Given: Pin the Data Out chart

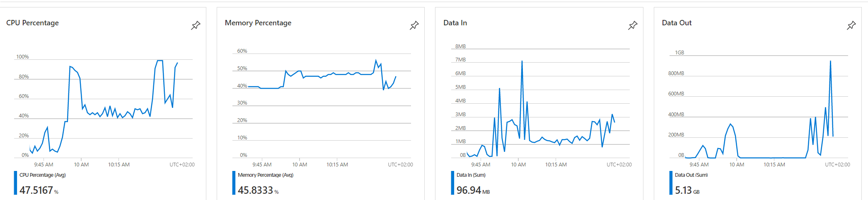Looking at the screenshot, I should coord(851,25).
